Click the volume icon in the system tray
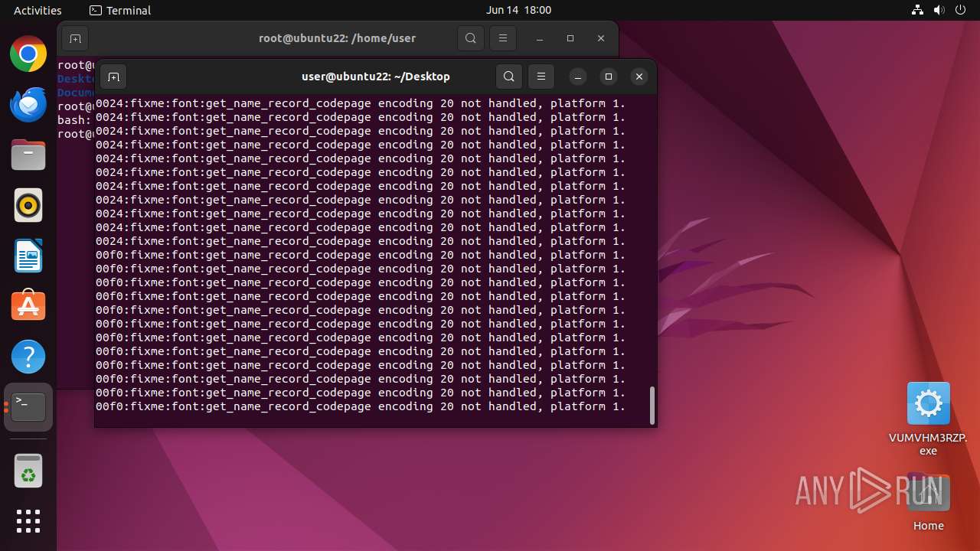The height and width of the screenshot is (551, 980). point(939,10)
